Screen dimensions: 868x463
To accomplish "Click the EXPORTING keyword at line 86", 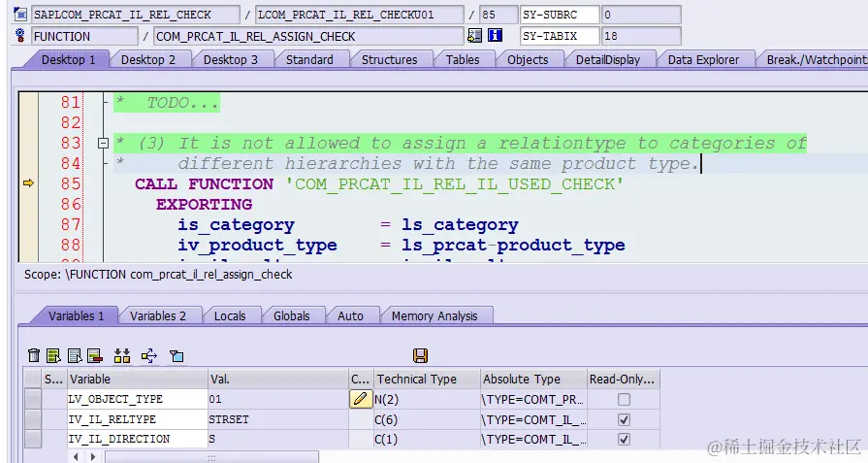I will click(x=204, y=205).
